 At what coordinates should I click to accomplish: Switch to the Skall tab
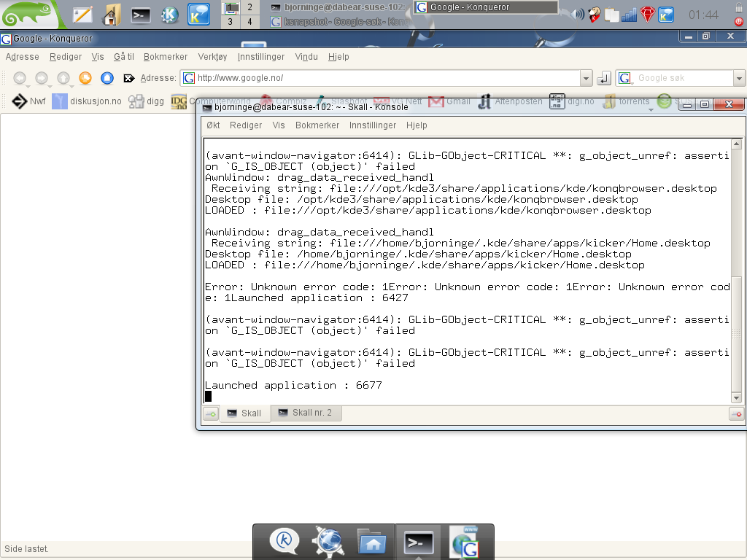[244, 413]
